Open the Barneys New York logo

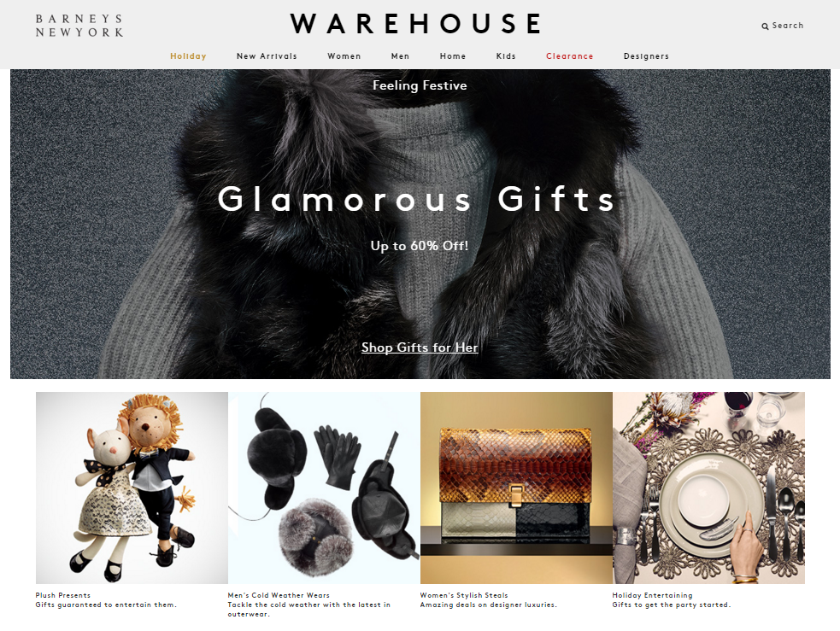point(79,26)
